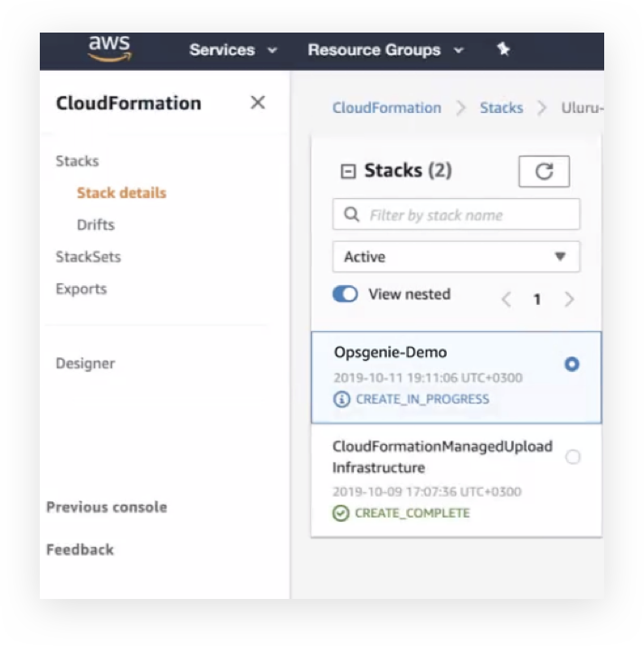Open the Services dropdown menu
This screenshot has width=644, height=646.
point(232,50)
